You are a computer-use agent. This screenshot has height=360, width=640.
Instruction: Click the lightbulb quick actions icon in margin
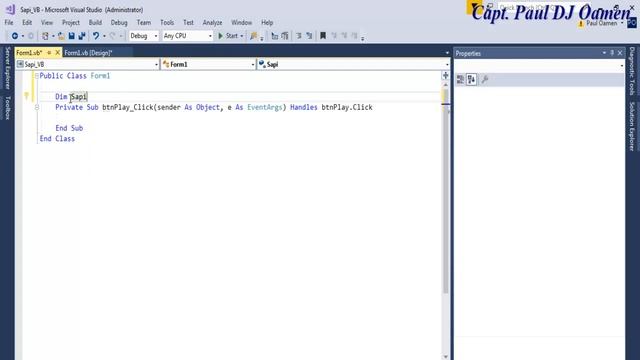(x=27, y=96)
